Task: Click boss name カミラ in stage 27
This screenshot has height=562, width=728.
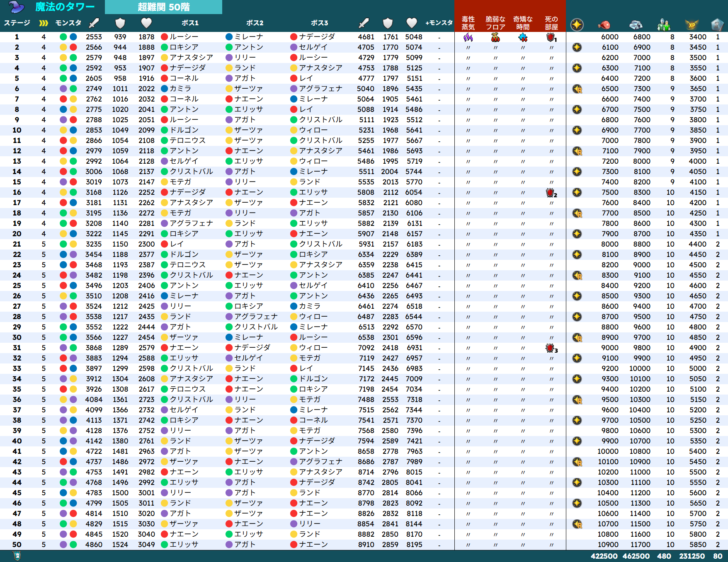Action: point(310,306)
